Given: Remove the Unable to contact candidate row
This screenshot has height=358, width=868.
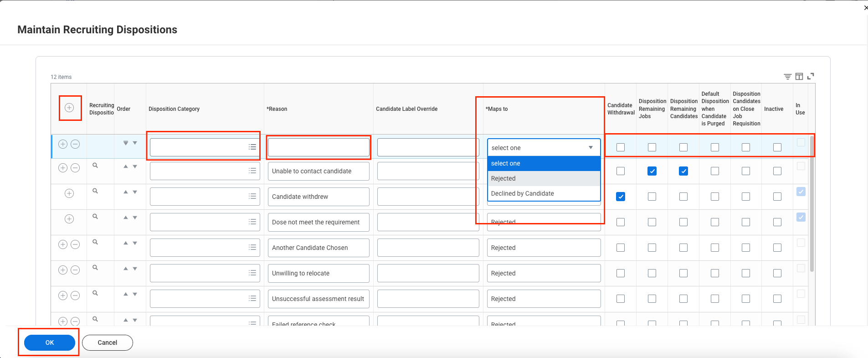Looking at the screenshot, I should pos(76,168).
